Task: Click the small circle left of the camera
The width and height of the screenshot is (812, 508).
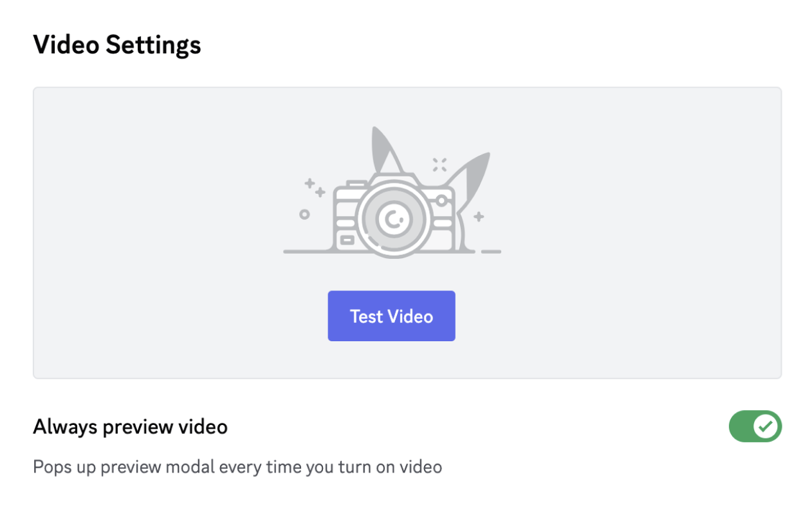Action: point(304,214)
